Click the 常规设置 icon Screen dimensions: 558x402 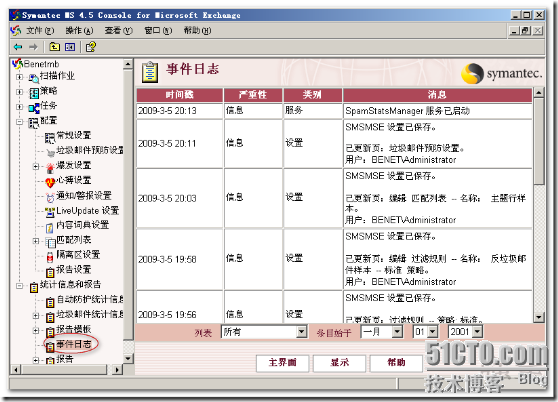click(50, 138)
